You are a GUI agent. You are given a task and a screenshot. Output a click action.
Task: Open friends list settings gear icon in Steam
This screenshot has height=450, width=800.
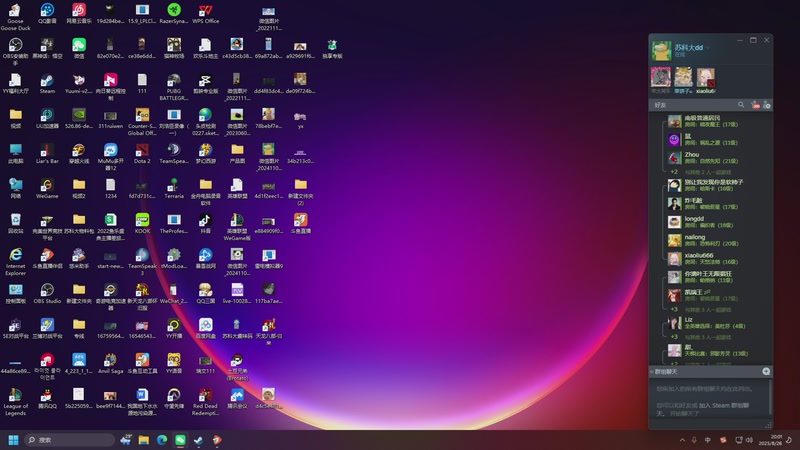point(766,105)
